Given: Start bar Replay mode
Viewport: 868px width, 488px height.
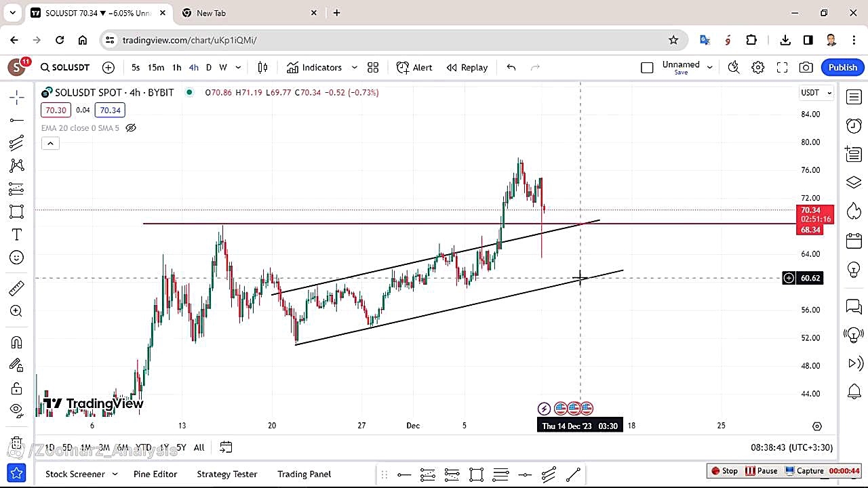Looking at the screenshot, I should tap(467, 67).
